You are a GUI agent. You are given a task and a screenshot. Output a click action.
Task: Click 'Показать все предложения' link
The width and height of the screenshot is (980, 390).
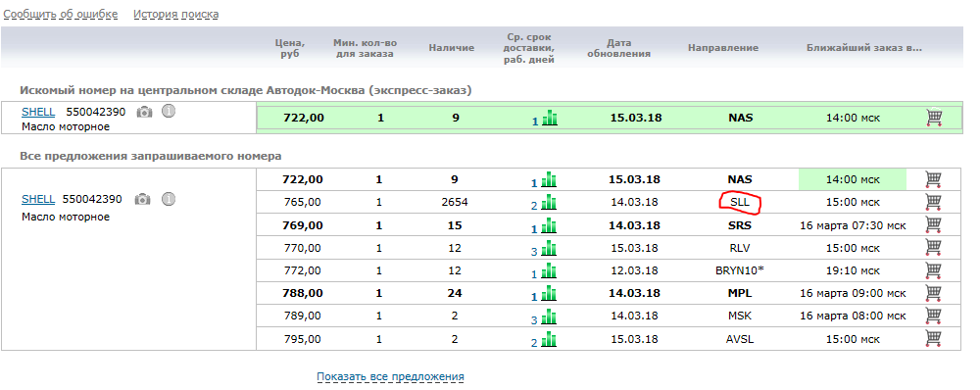pyautogui.click(x=391, y=376)
